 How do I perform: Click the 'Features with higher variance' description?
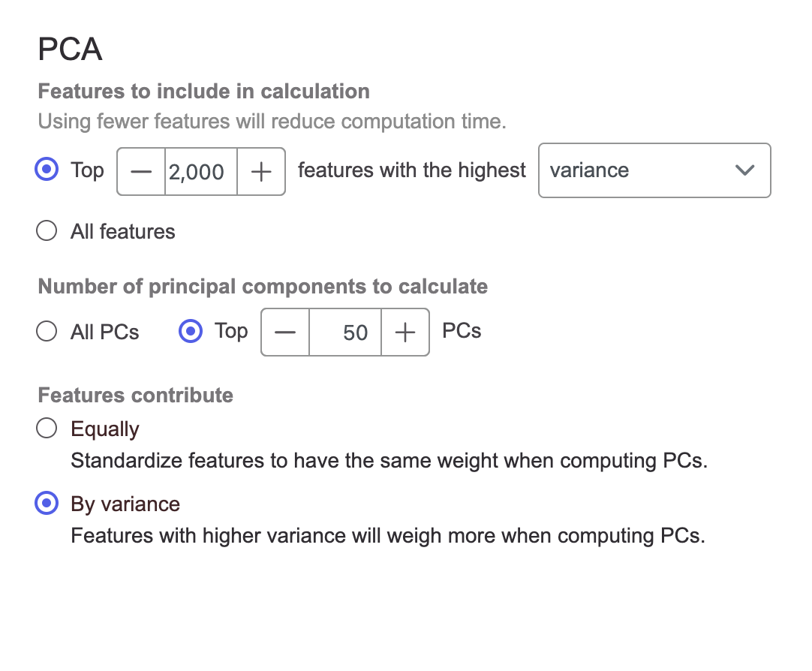[387, 536]
